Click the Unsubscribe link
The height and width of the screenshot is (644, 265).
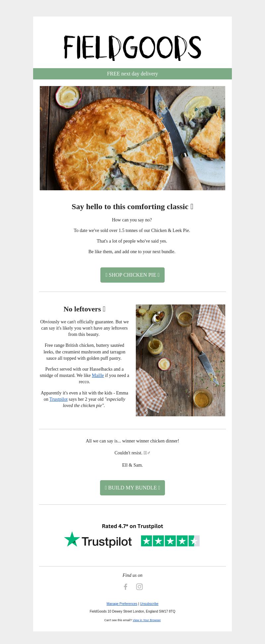pos(149,604)
